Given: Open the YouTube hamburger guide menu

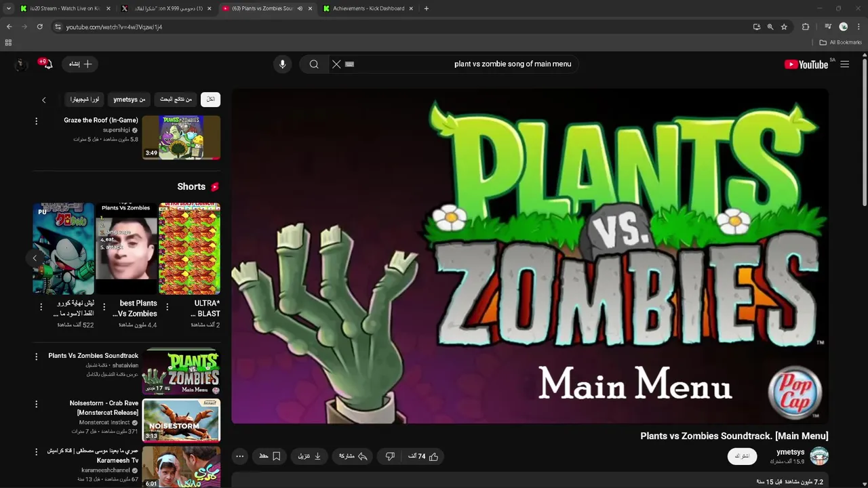Looking at the screenshot, I should click(844, 64).
